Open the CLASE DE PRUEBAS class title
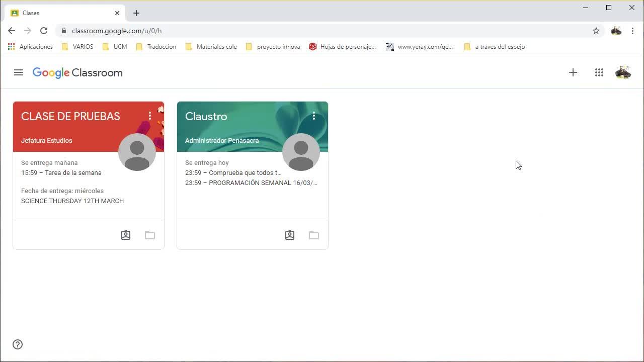 click(70, 116)
